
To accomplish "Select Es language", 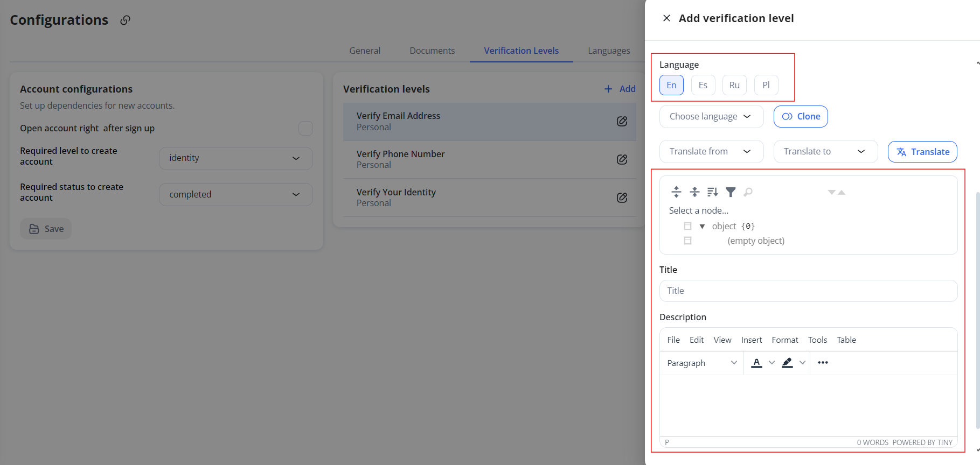I will (x=703, y=85).
